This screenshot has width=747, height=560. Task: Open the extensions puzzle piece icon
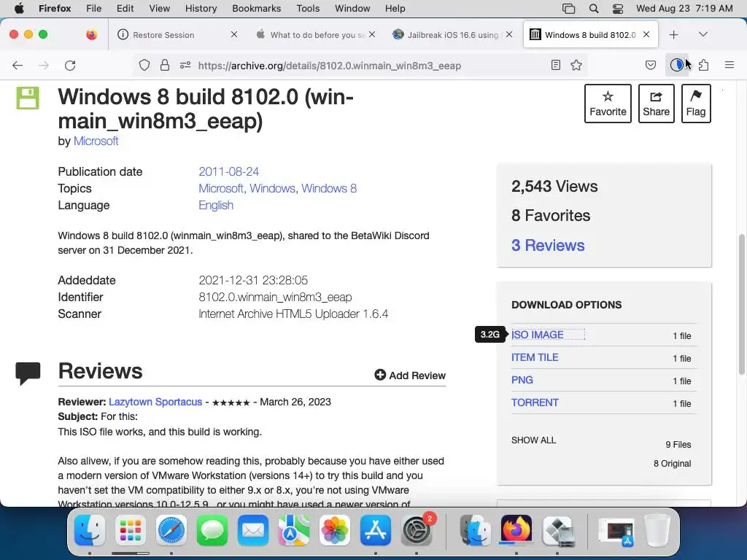pyautogui.click(x=704, y=65)
